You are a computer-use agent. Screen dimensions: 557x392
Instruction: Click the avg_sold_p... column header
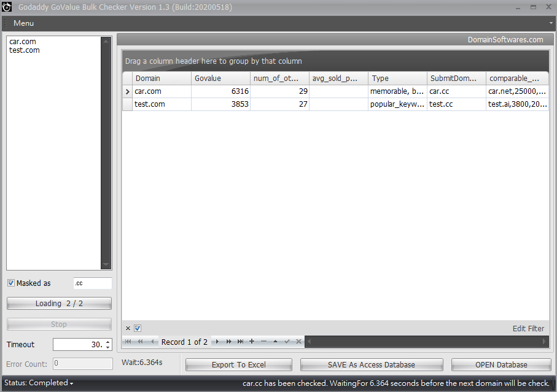tap(338, 79)
